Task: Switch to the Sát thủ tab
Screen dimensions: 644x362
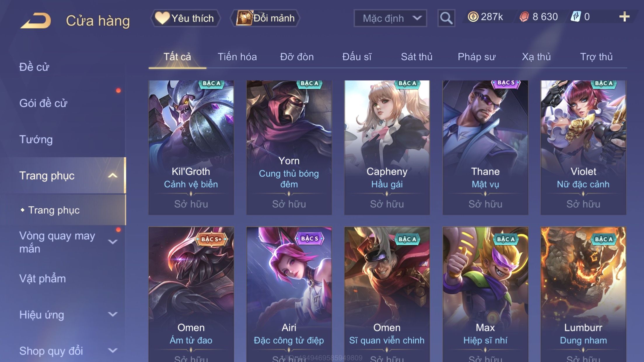Action: (x=416, y=57)
